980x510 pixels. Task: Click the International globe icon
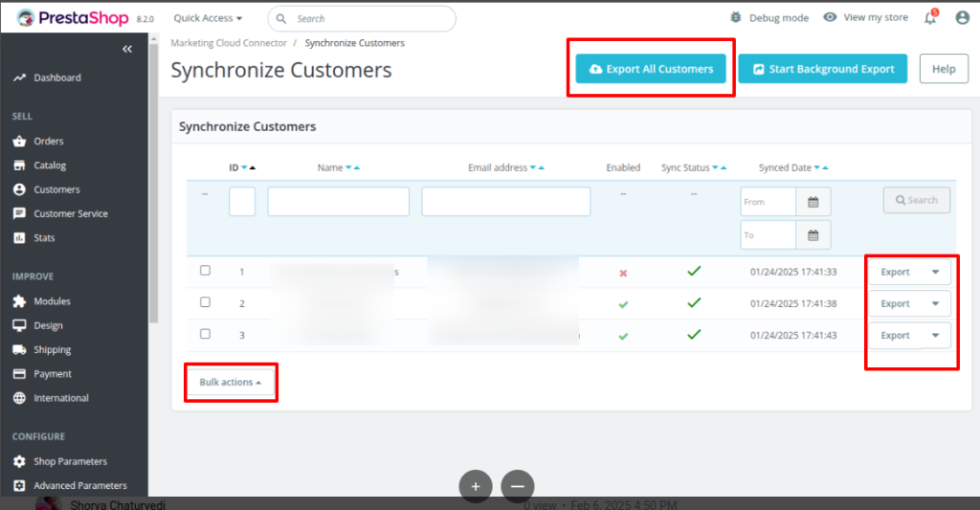[19, 398]
